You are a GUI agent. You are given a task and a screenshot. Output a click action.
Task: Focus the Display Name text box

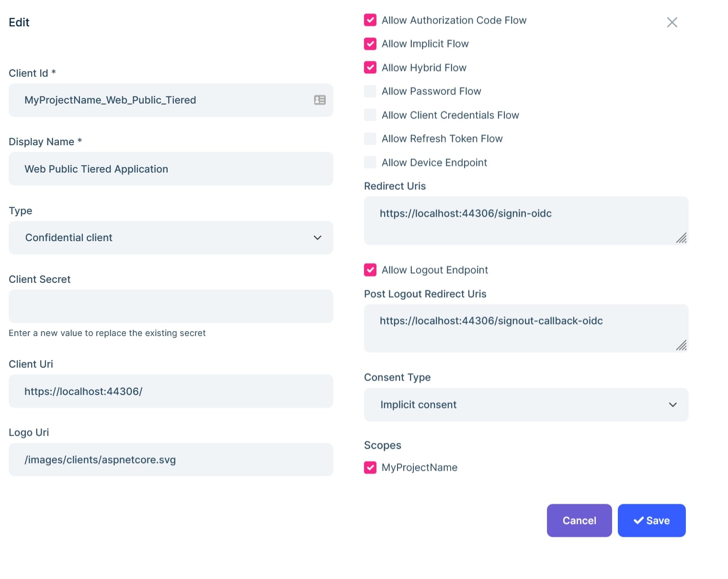171,169
